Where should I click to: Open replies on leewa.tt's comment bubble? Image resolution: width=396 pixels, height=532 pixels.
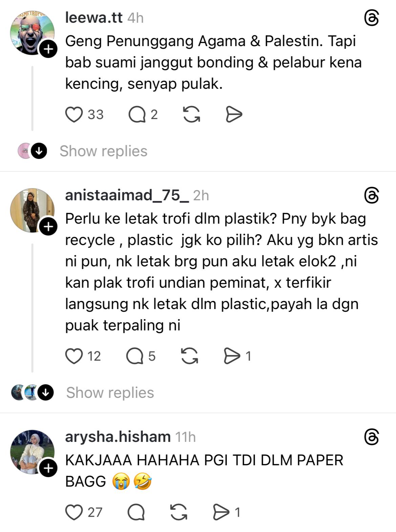pos(137,115)
